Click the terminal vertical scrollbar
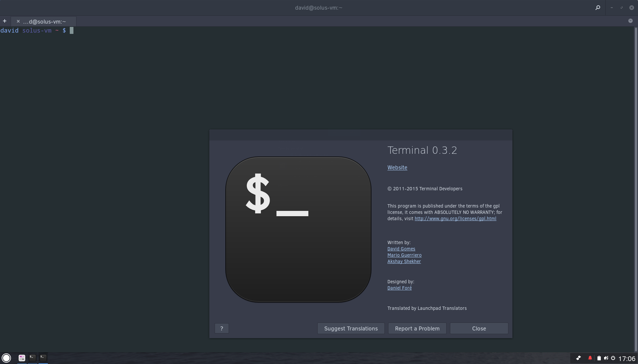638x364 pixels. point(636,189)
